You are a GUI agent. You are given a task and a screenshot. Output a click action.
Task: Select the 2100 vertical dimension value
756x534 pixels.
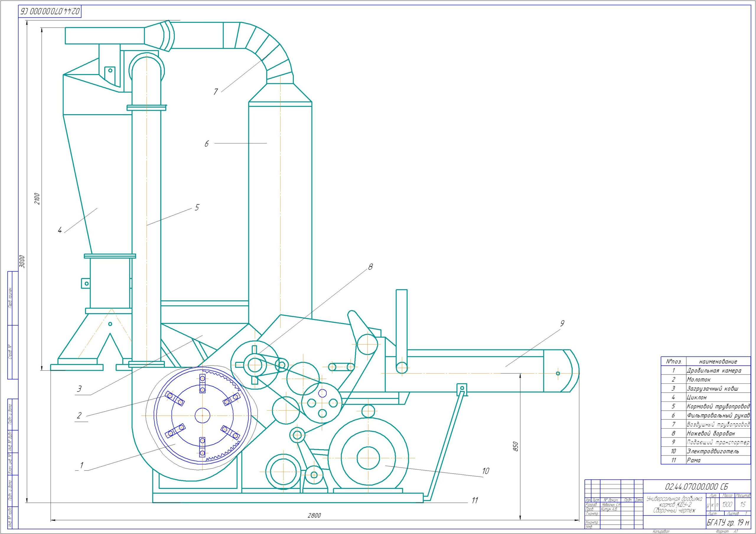tap(38, 199)
